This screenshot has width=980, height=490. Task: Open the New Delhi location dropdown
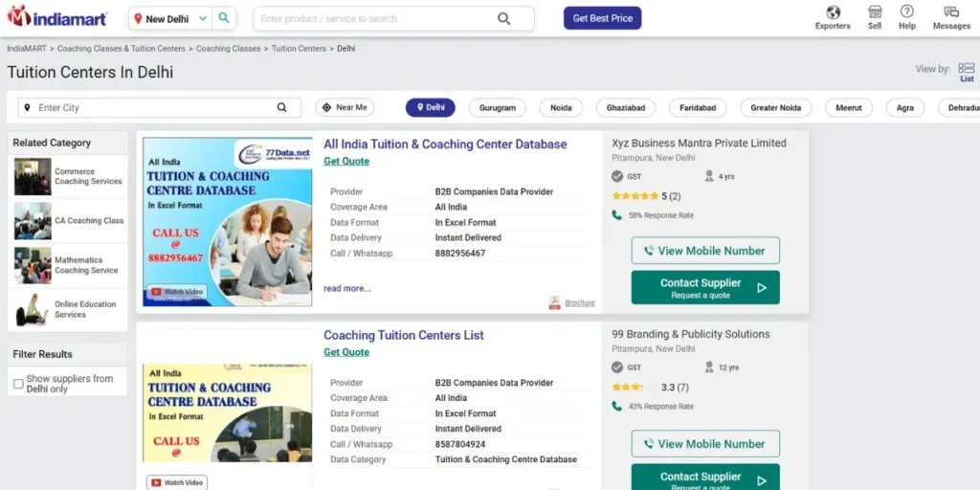pos(170,19)
